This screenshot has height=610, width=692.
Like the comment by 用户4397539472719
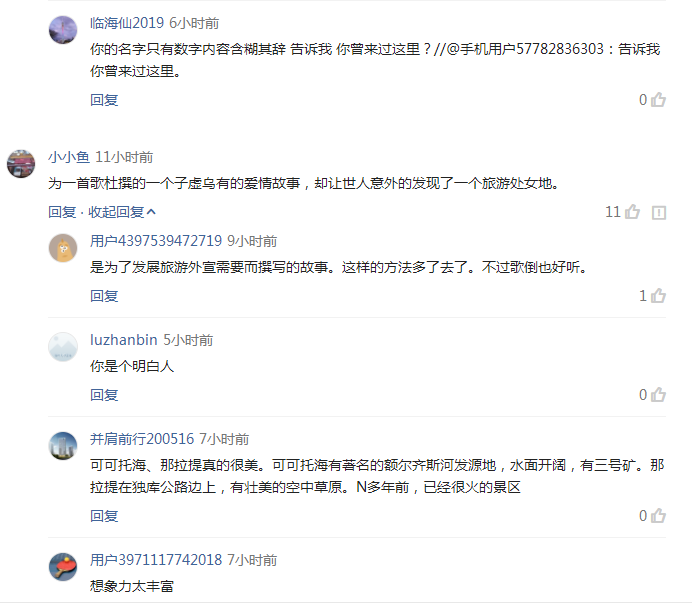pos(658,296)
